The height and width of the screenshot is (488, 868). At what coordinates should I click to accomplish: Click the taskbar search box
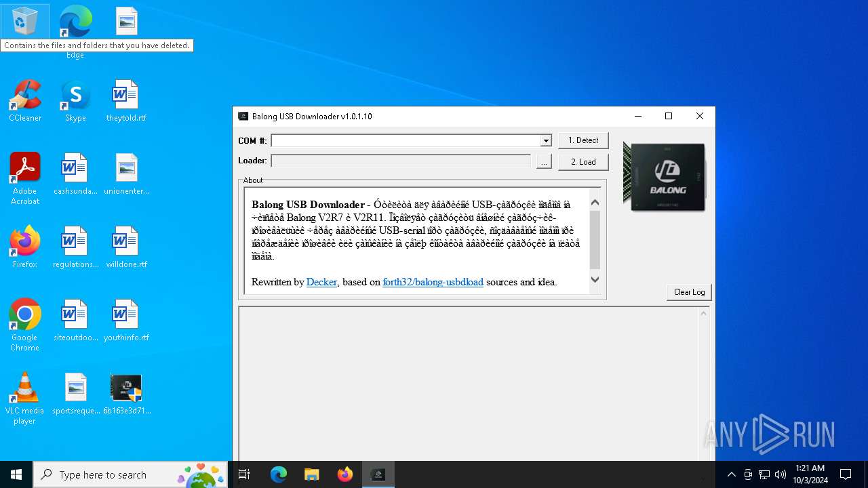click(x=131, y=474)
